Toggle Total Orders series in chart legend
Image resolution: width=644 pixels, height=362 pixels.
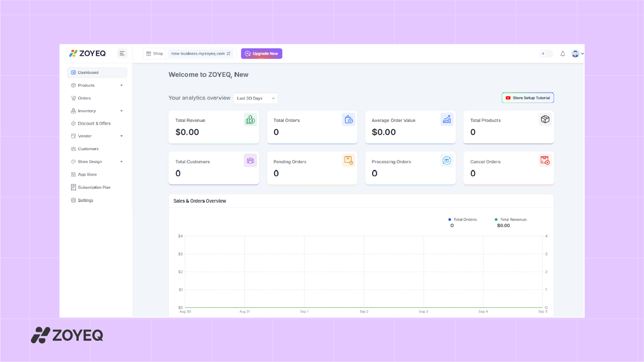coord(463,219)
